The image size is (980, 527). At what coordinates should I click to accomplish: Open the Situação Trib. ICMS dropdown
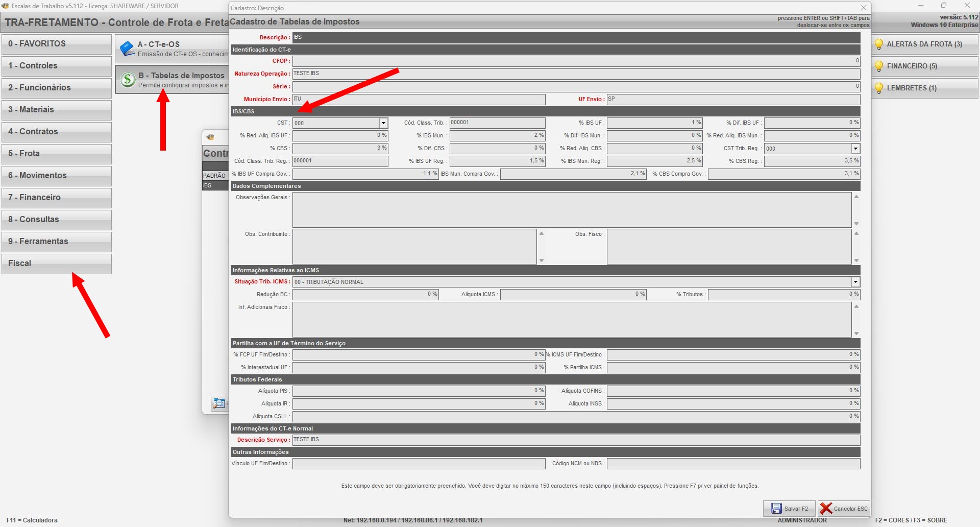click(x=855, y=282)
